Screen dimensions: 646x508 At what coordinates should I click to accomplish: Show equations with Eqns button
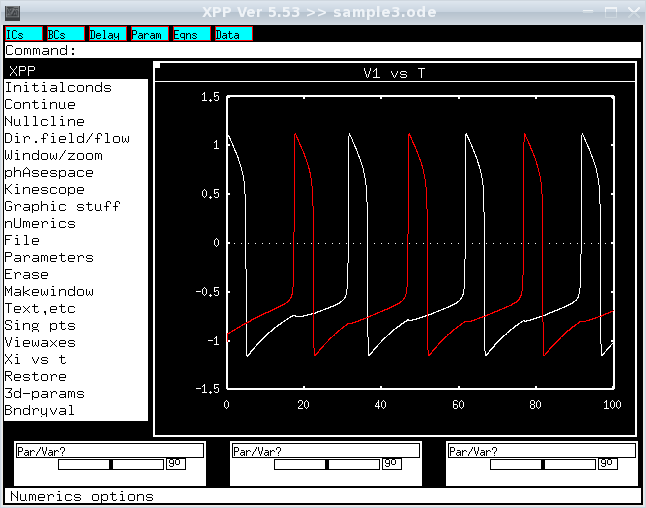coord(192,34)
